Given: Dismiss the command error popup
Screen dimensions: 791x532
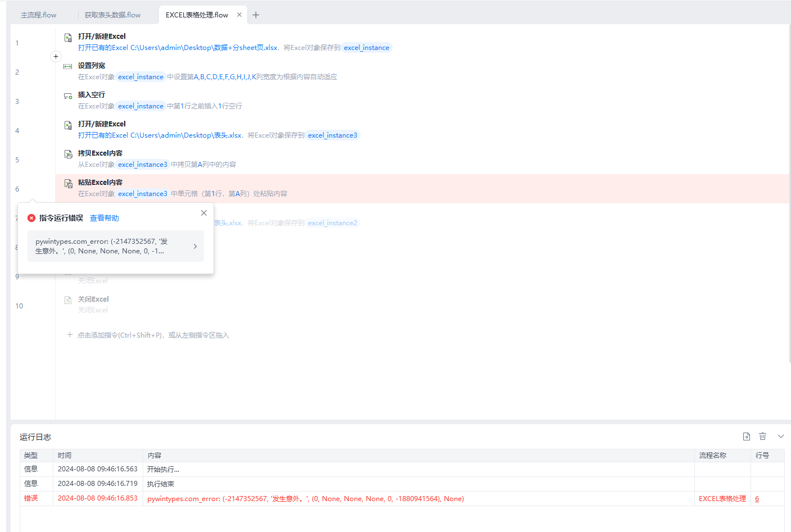Looking at the screenshot, I should pos(204,213).
